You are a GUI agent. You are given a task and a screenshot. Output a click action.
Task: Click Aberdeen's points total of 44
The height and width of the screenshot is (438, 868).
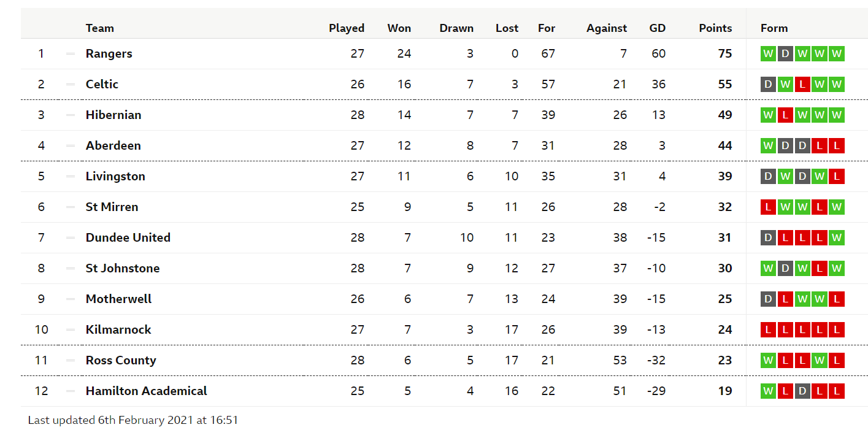725,145
